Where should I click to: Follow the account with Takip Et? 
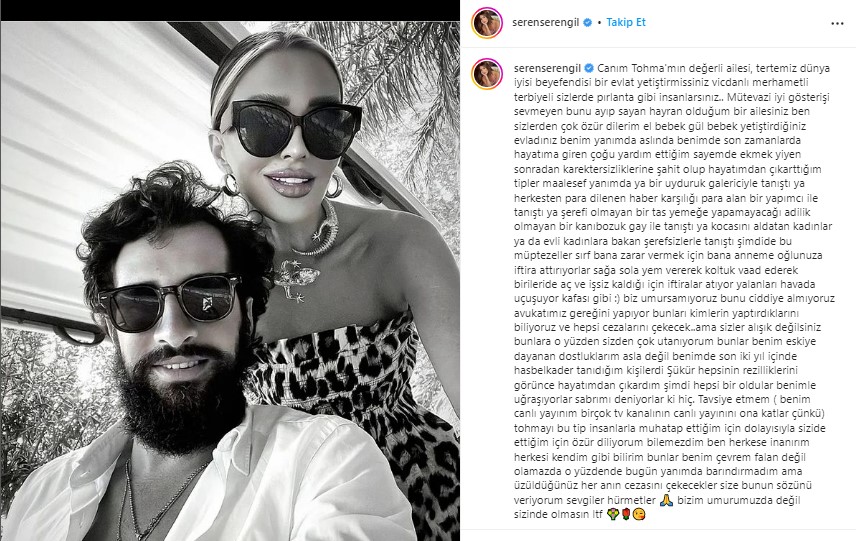626,22
